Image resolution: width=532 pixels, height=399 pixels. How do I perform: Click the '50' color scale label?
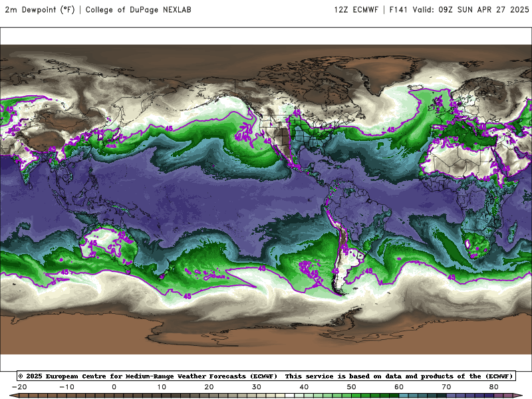352,387
